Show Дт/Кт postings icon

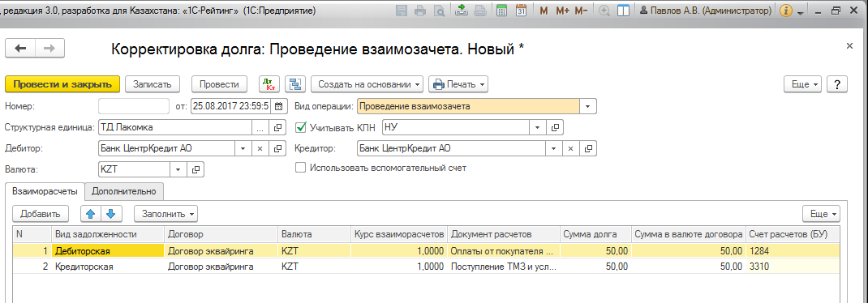pos(270,84)
